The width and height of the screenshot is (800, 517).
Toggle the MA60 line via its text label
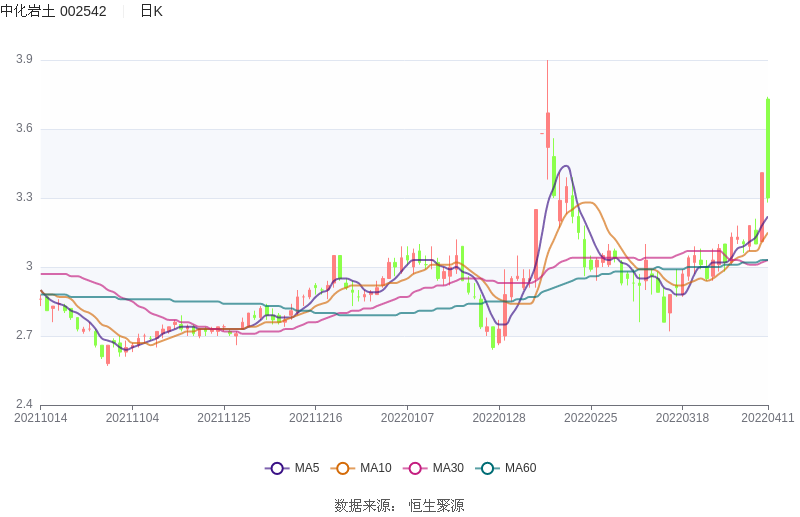coord(520,468)
